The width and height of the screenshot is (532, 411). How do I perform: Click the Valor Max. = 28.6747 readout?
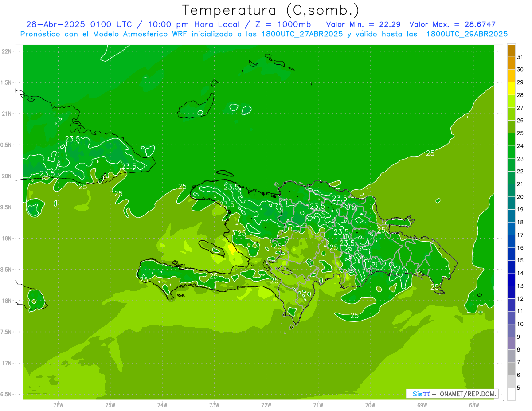(x=453, y=24)
